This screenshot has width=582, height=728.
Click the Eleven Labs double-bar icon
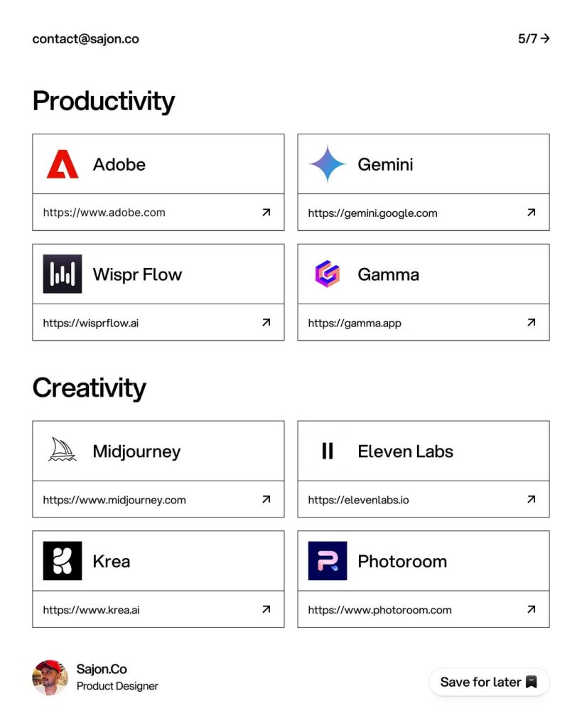tap(328, 451)
